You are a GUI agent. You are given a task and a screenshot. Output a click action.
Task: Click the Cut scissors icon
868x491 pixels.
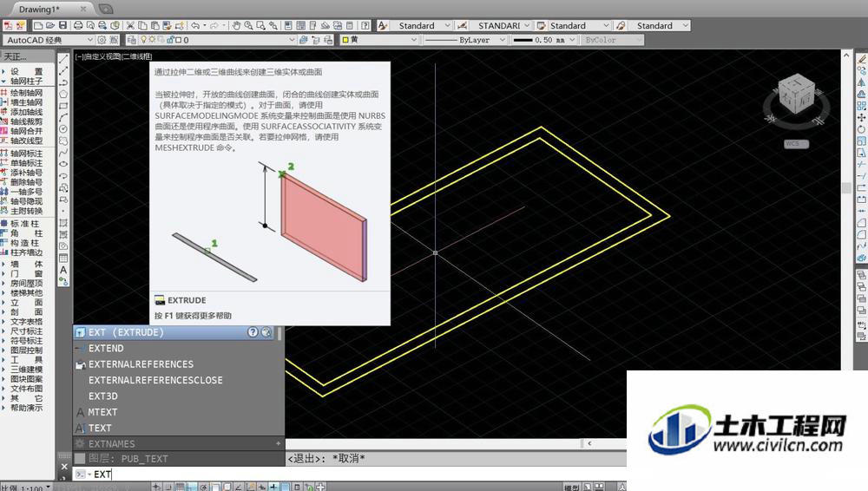click(131, 25)
